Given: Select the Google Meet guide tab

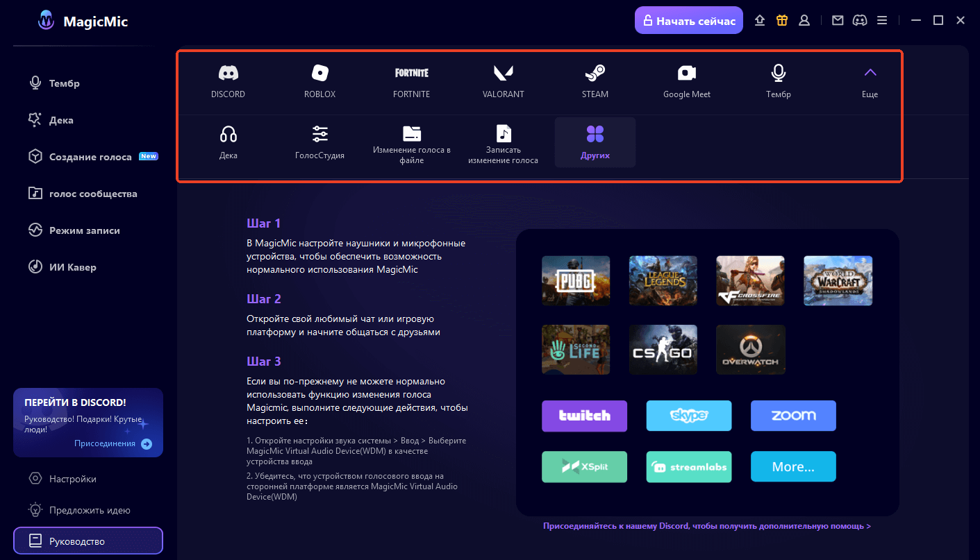Looking at the screenshot, I should (x=686, y=82).
